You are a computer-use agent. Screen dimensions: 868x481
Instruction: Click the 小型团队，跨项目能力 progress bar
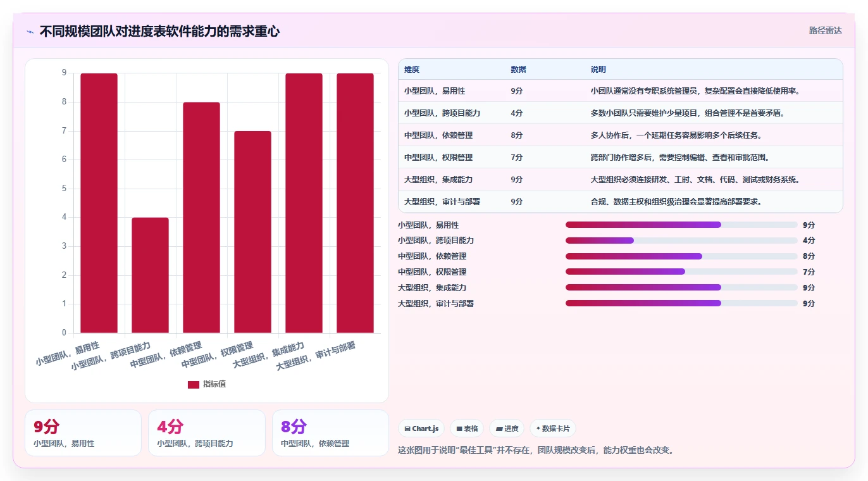click(681, 240)
